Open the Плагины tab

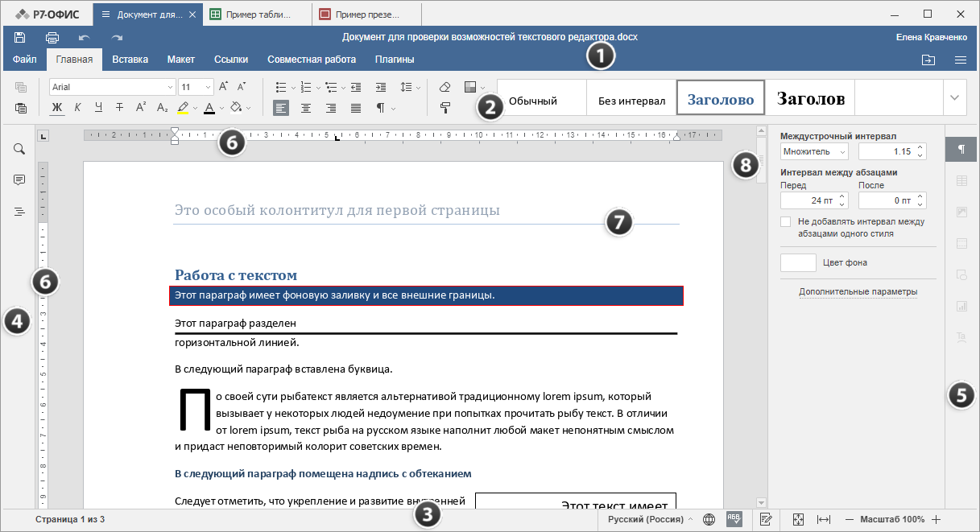pyautogui.click(x=395, y=60)
